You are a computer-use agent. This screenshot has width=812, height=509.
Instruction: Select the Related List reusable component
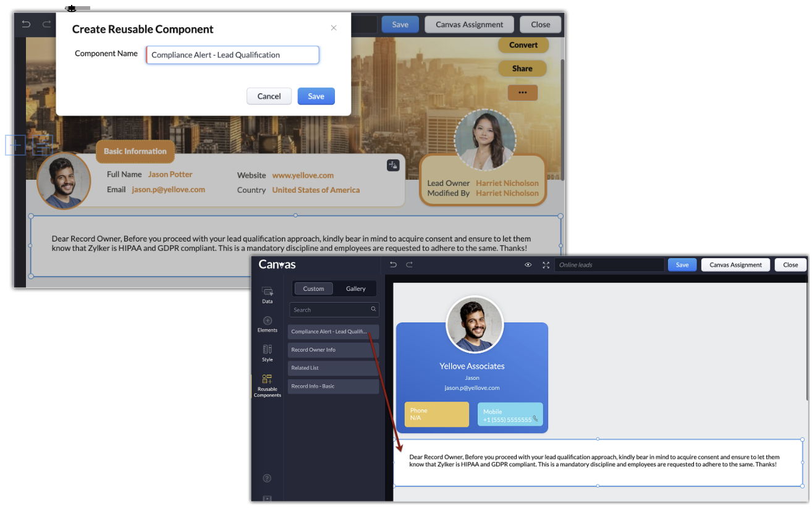pos(333,368)
